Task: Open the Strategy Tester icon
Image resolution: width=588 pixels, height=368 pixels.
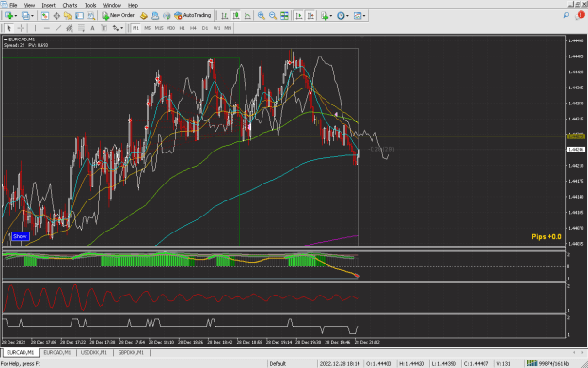Action: [91, 16]
